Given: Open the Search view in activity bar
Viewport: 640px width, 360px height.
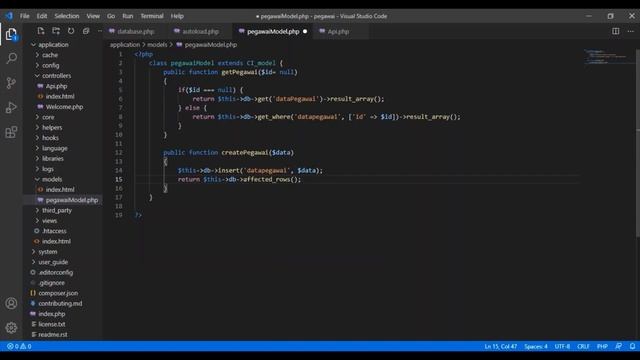Looking at the screenshot, I should 11,58.
